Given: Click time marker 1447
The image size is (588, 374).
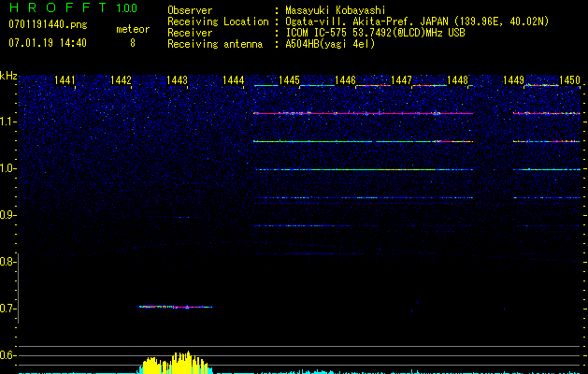Looking at the screenshot, I should click(401, 80).
